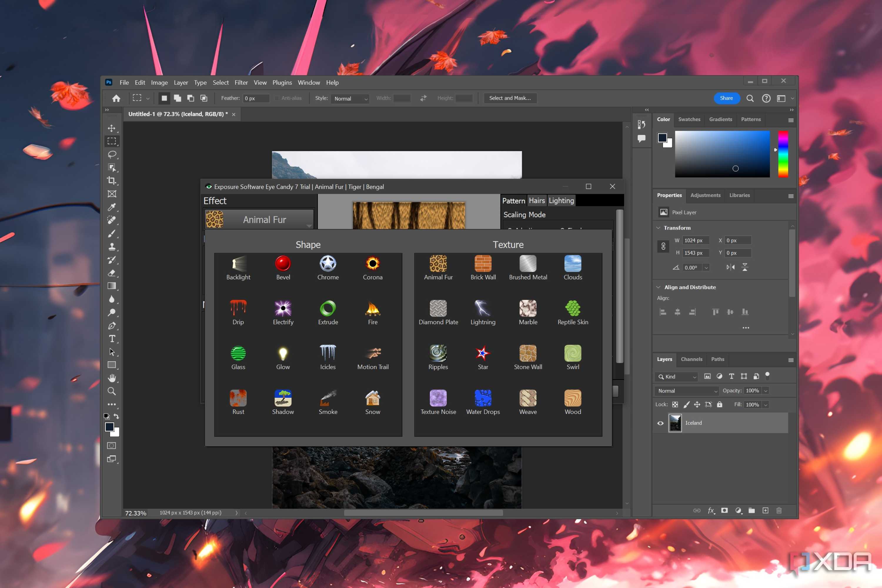Select the Lasso tool
882x588 pixels.
coord(112,155)
